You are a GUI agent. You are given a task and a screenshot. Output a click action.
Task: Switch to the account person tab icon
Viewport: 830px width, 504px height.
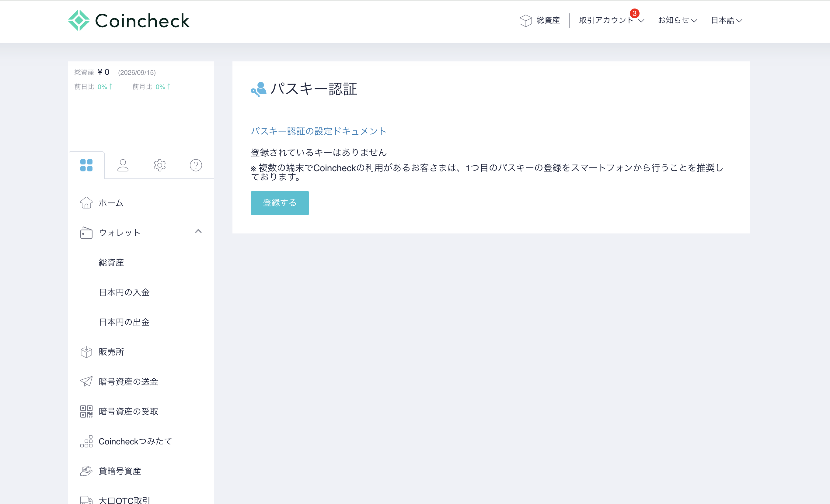coord(123,165)
